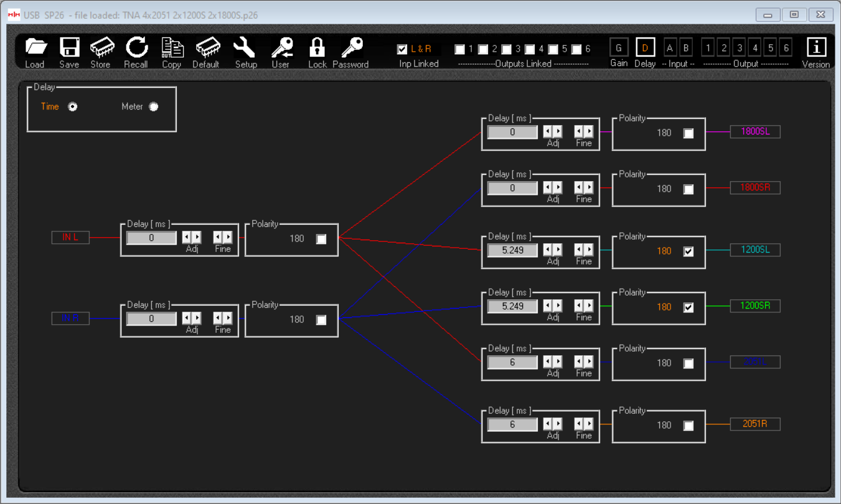The image size is (841, 504).
Task: Disable 180 polarity for 1200SL output
Action: [688, 251]
